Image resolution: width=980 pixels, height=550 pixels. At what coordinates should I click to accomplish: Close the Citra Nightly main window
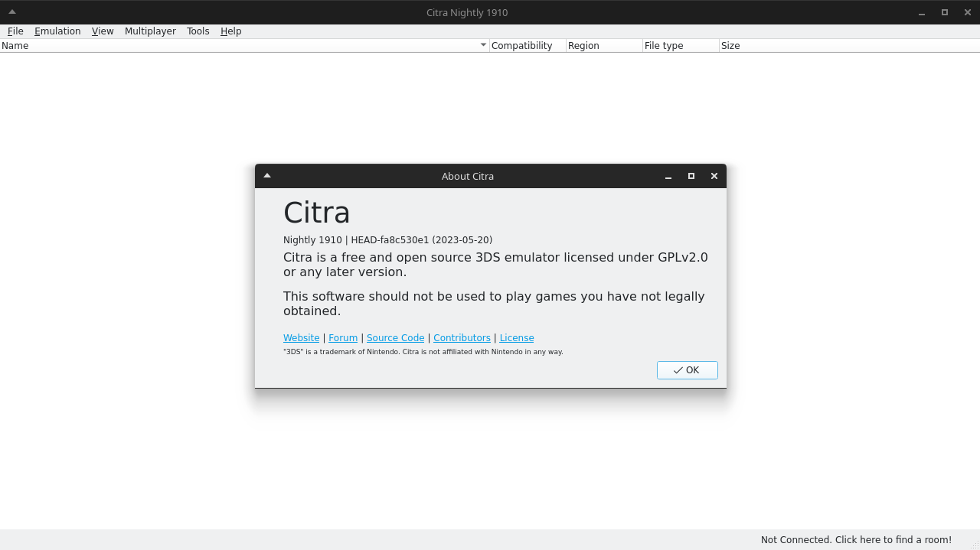tap(968, 12)
